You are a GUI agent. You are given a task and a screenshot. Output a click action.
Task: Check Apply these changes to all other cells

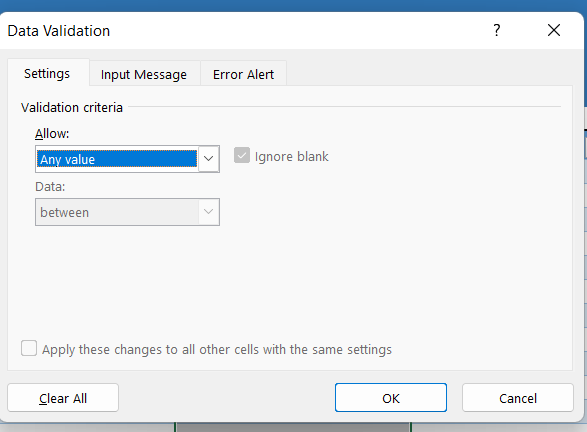(x=29, y=348)
